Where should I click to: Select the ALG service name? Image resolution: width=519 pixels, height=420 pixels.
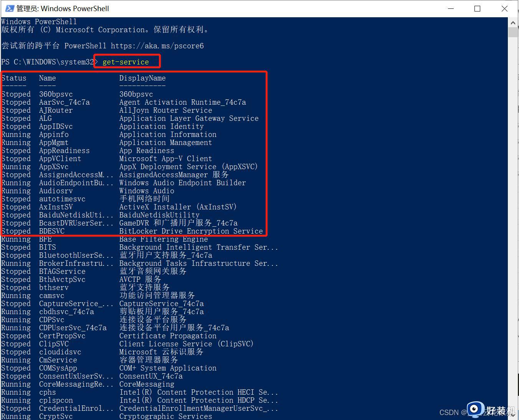pos(45,119)
